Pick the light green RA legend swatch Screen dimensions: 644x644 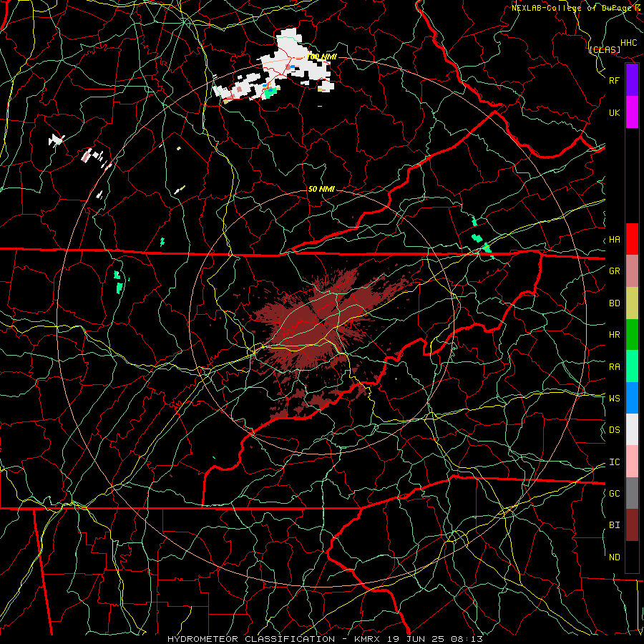632,366
